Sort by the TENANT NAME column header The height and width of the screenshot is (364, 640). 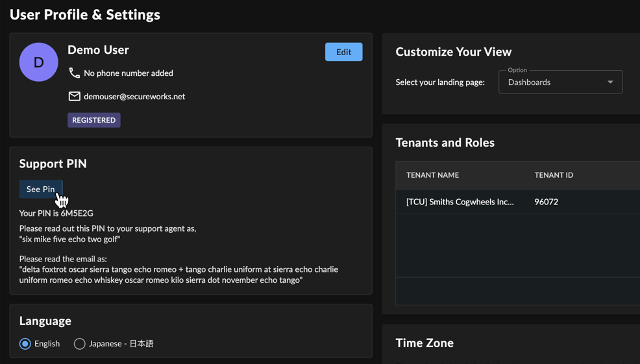point(433,175)
